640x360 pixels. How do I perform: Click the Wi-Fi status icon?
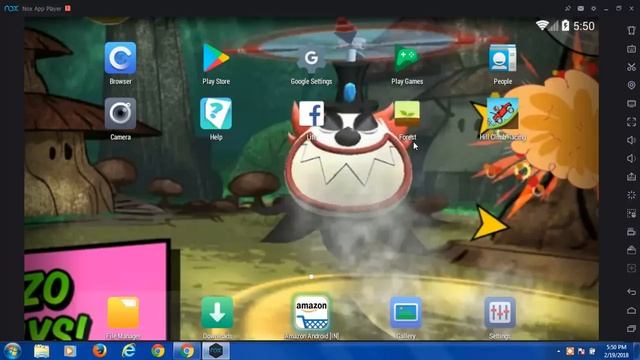pos(542,26)
